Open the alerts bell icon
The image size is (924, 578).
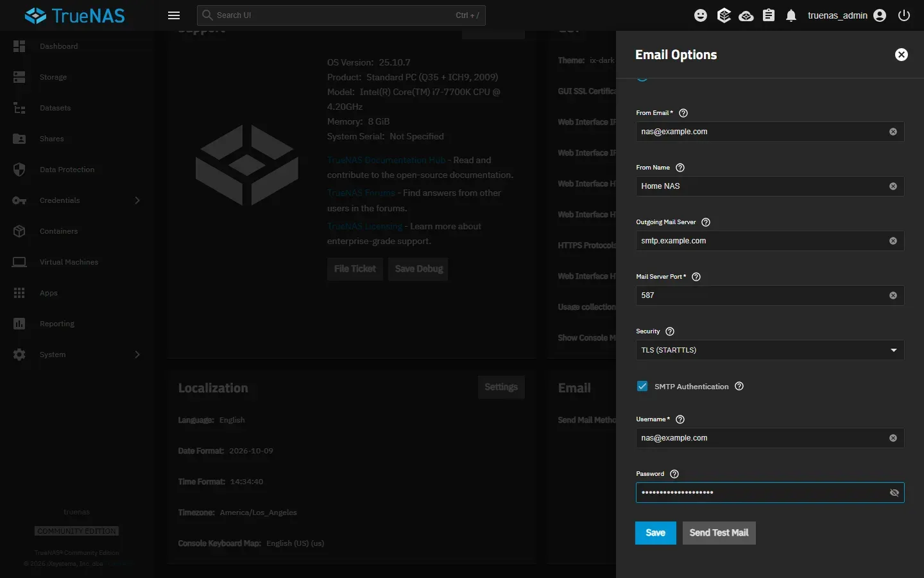click(x=791, y=15)
